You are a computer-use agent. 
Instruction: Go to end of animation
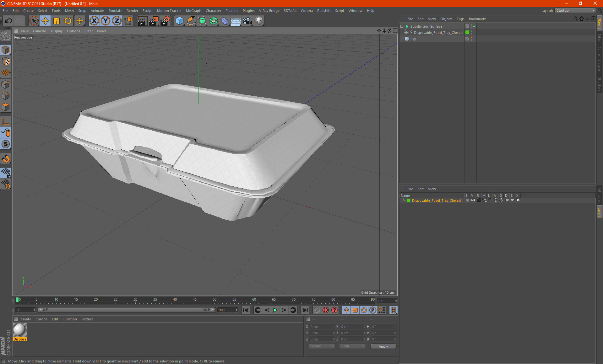click(x=305, y=310)
